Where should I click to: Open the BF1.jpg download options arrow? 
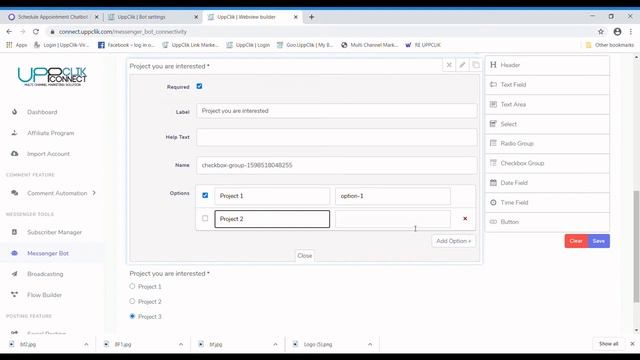tap(181, 344)
